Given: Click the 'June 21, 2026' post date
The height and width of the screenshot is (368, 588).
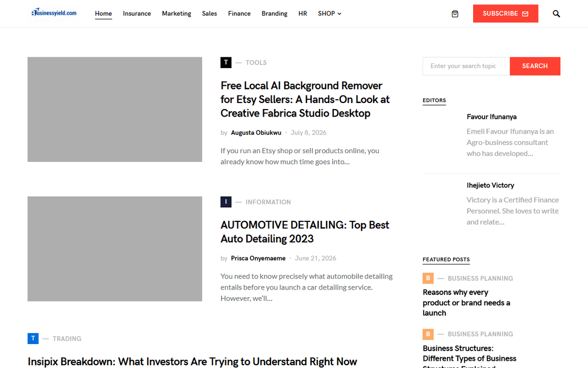Looking at the screenshot, I should click(x=315, y=258).
